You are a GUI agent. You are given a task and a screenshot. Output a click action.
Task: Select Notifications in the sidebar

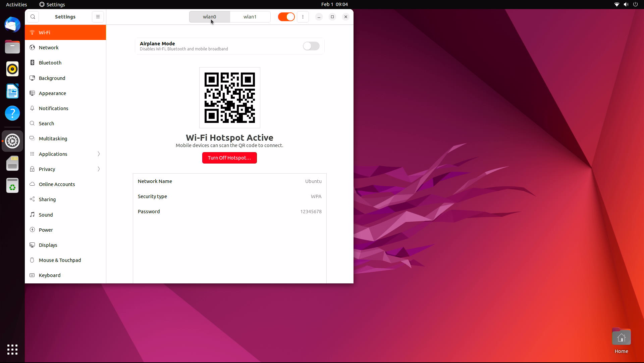tap(65, 108)
